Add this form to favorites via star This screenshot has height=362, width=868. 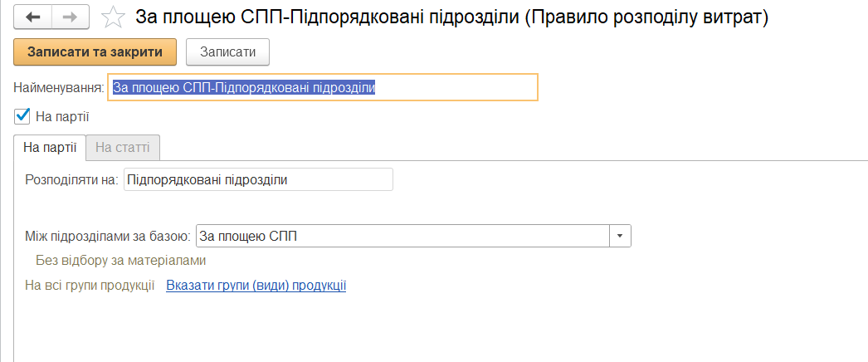point(112,17)
